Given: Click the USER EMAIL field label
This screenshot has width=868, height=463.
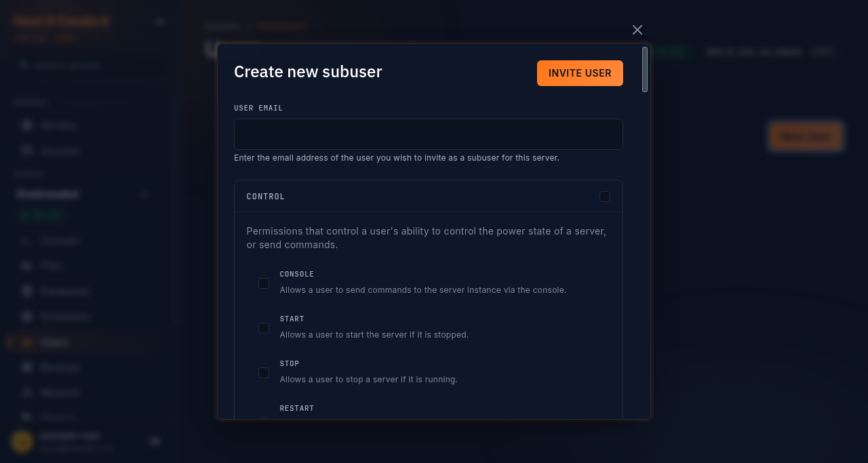Looking at the screenshot, I should (x=258, y=108).
